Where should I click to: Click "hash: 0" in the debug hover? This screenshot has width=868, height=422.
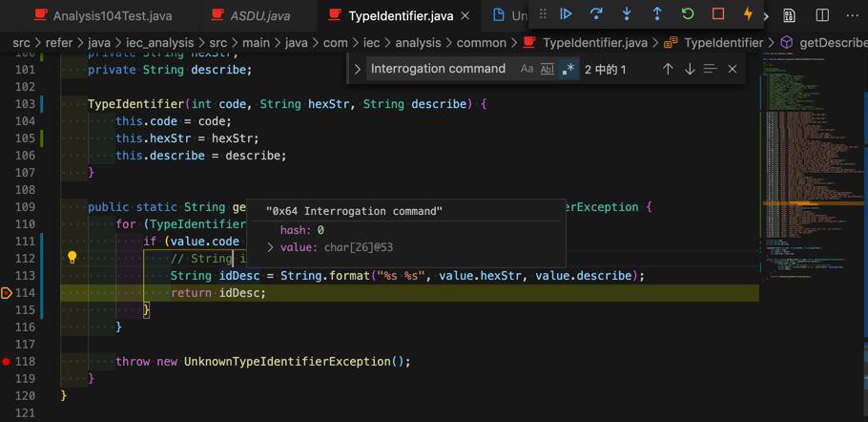(302, 230)
